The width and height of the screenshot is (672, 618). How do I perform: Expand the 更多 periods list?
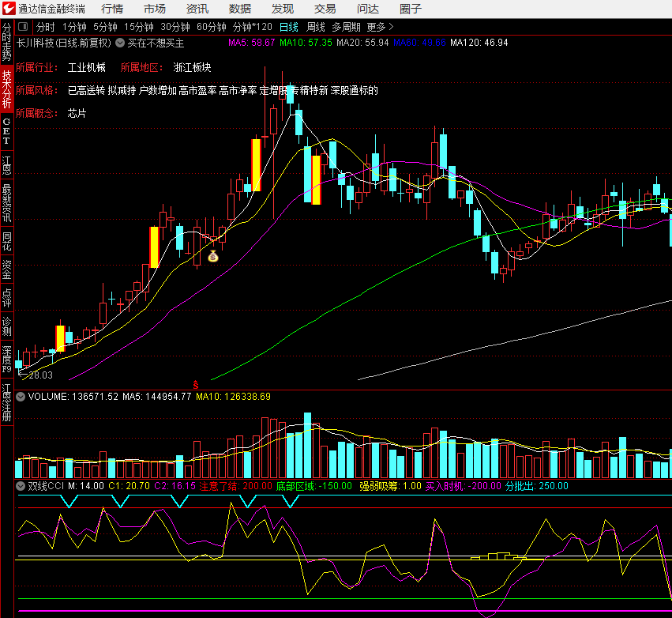(380, 27)
